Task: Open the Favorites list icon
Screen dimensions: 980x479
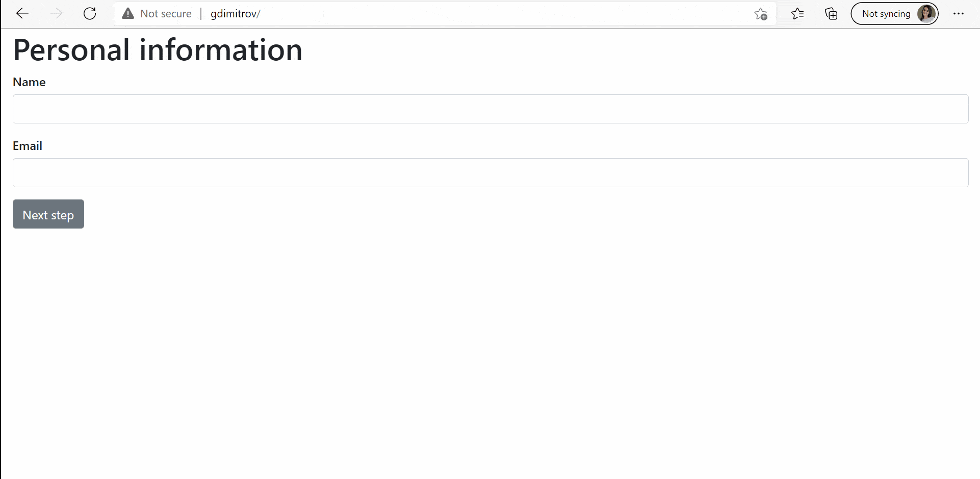Action: [x=797, y=14]
